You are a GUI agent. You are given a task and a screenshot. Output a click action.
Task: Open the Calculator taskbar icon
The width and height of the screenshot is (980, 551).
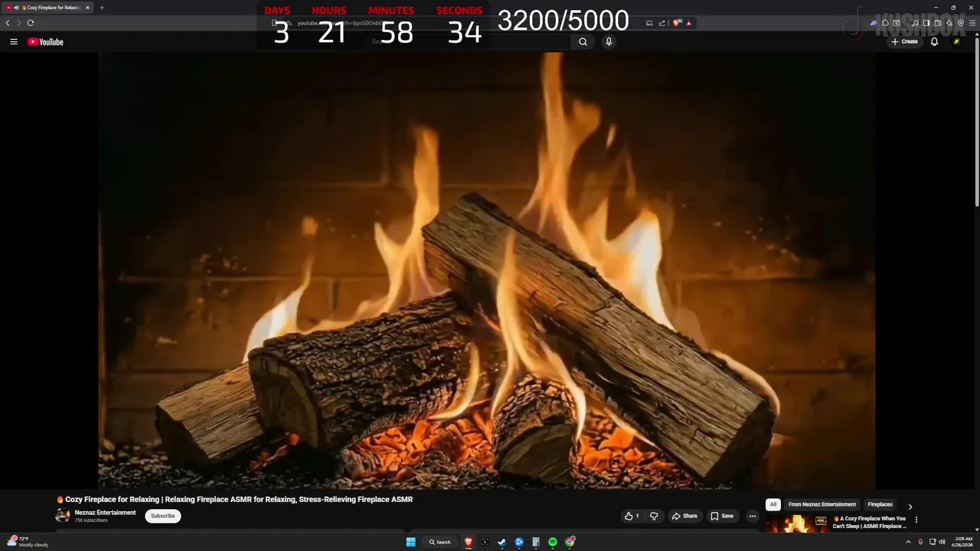536,542
